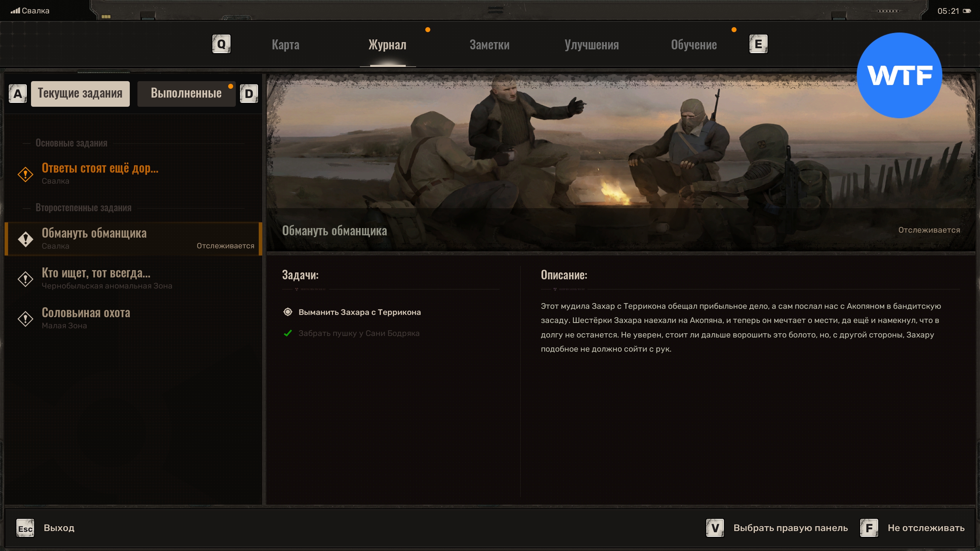
Task: Click the F key icon
Action: coord(869,528)
